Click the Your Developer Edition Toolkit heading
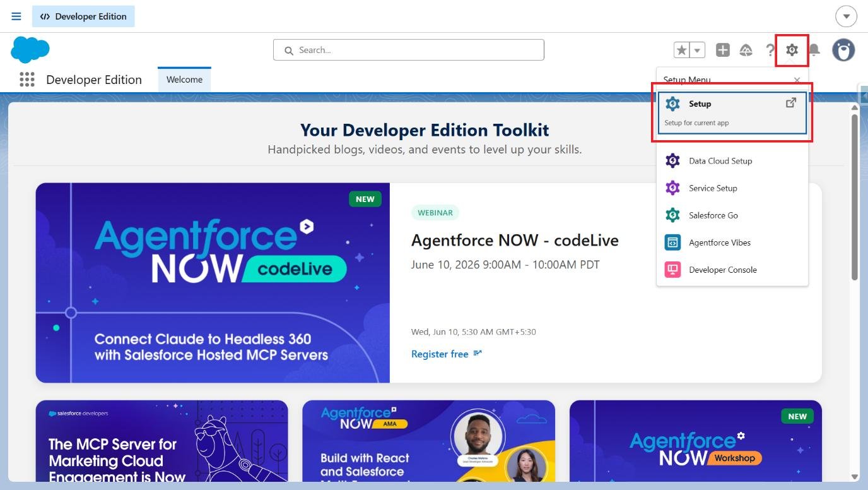The height and width of the screenshot is (490, 868). tap(425, 130)
